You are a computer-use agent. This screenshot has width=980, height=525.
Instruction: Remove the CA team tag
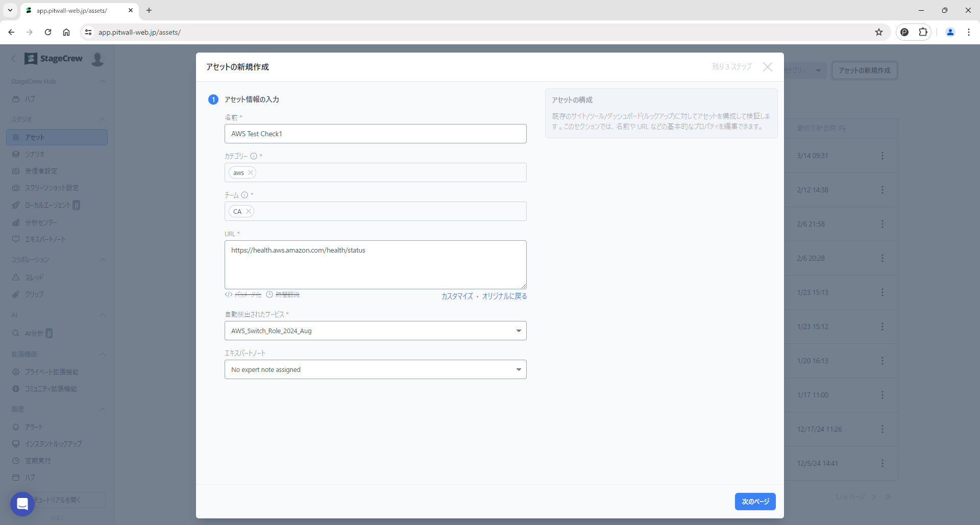pyautogui.click(x=249, y=211)
